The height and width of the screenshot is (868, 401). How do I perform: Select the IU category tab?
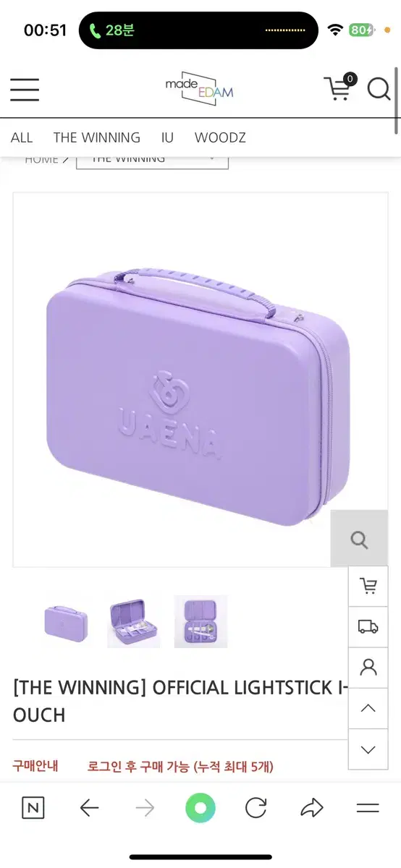[x=168, y=137]
